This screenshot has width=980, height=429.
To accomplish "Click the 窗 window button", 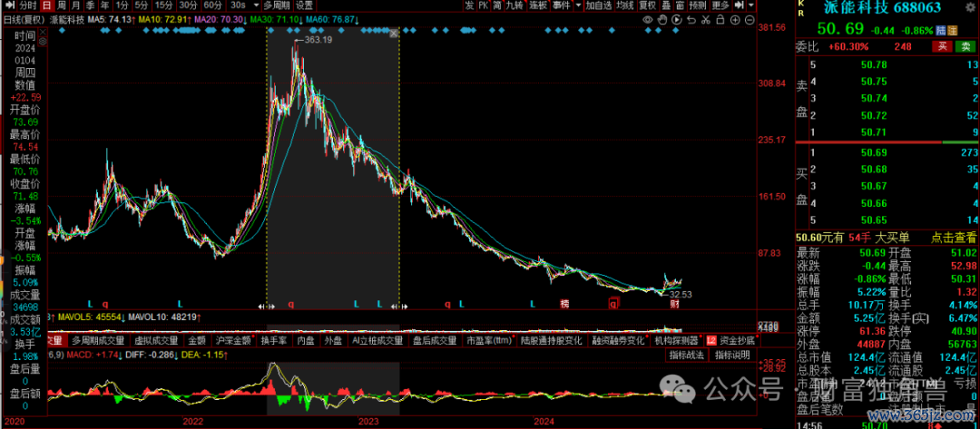I will pyautogui.click(x=680, y=5).
